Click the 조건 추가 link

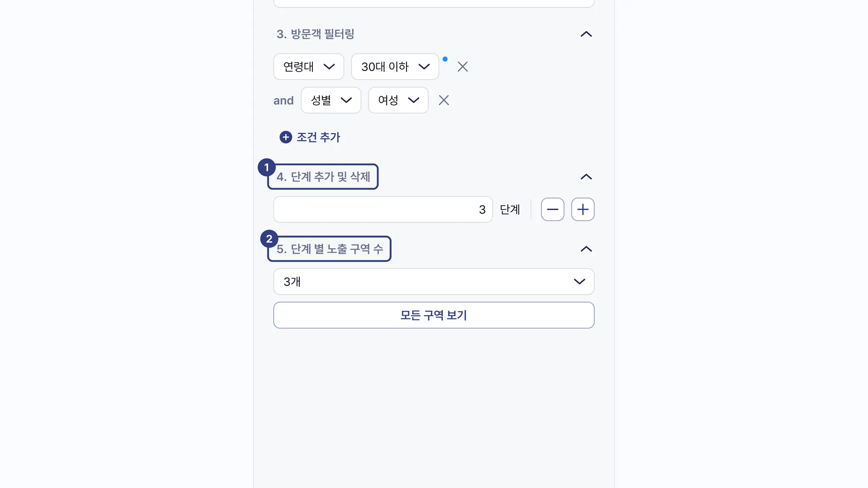(318, 137)
